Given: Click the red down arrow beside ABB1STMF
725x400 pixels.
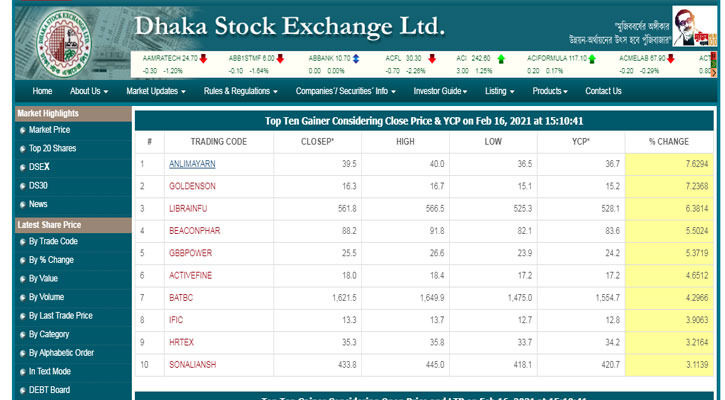Looking at the screenshot, I should (x=281, y=58).
